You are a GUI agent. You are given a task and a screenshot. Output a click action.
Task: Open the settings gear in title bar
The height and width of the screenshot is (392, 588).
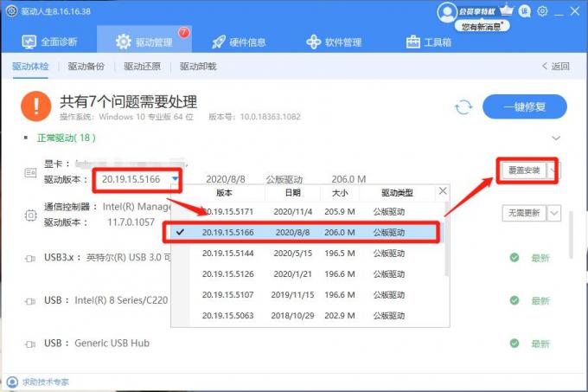[x=542, y=11]
